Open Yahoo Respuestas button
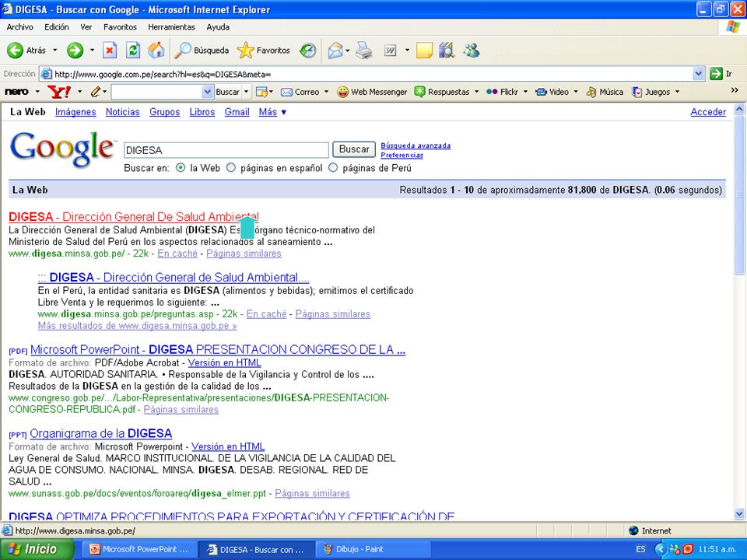 point(442,92)
